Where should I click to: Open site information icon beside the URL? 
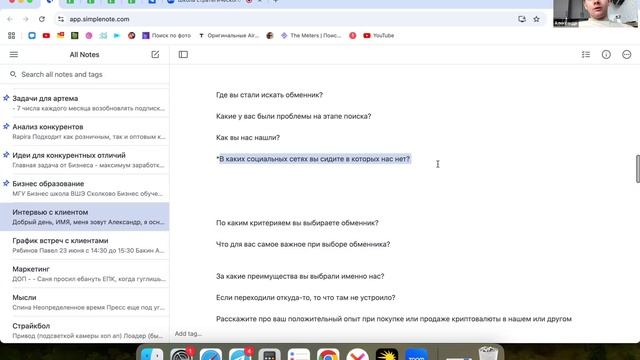61,19
